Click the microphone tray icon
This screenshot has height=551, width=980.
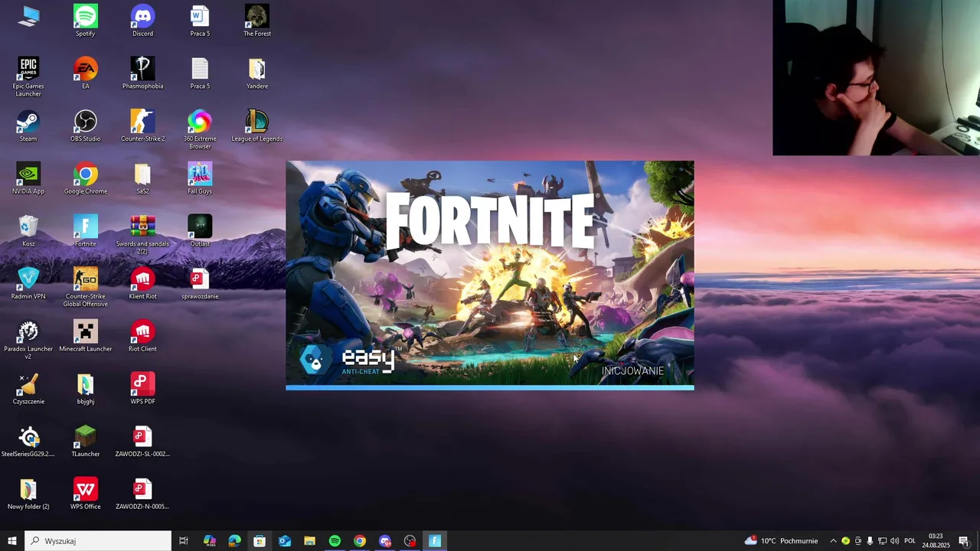pyautogui.click(x=870, y=541)
